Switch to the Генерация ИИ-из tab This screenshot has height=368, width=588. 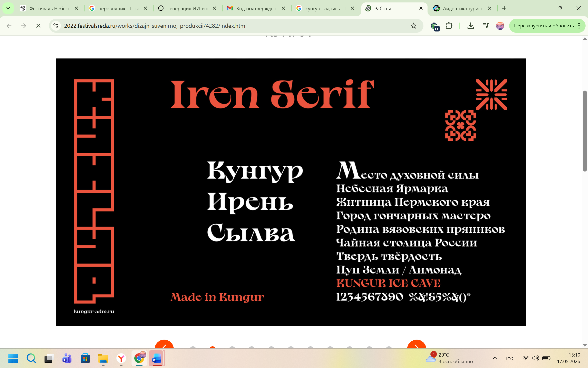coord(187,8)
